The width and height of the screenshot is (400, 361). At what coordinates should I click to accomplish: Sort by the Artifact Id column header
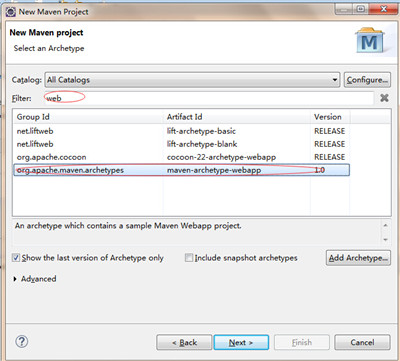pos(237,117)
